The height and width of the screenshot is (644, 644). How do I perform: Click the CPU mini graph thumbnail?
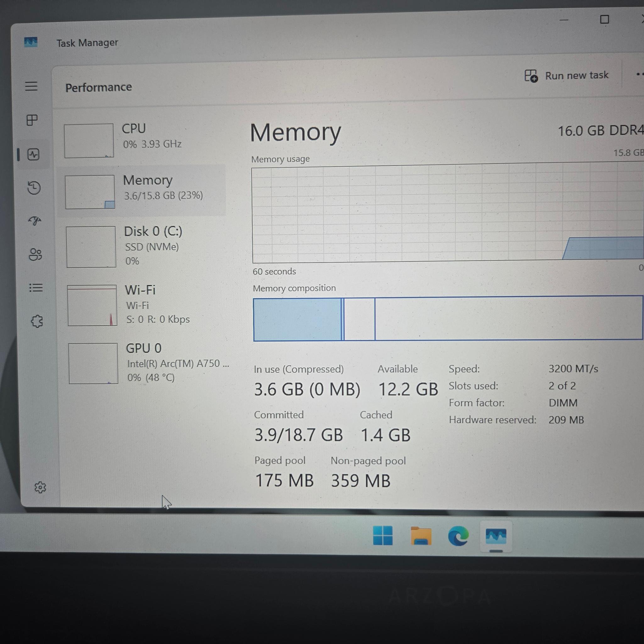coord(89,141)
